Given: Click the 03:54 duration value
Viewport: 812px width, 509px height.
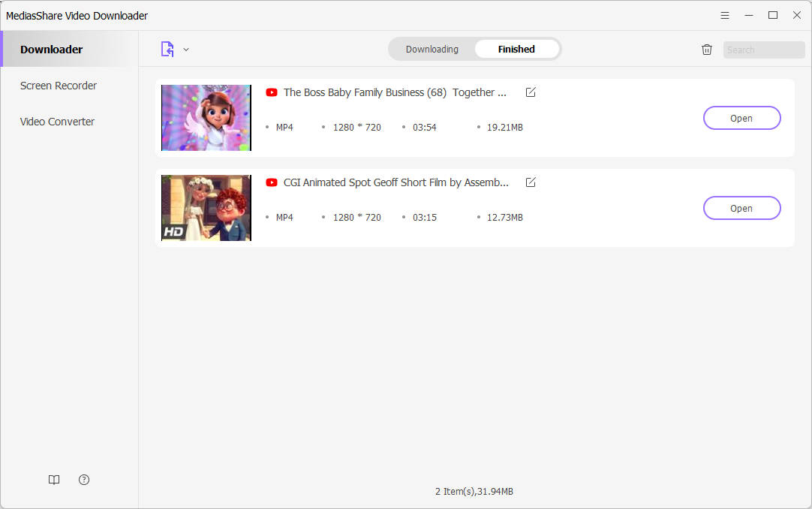Looking at the screenshot, I should coord(425,128).
